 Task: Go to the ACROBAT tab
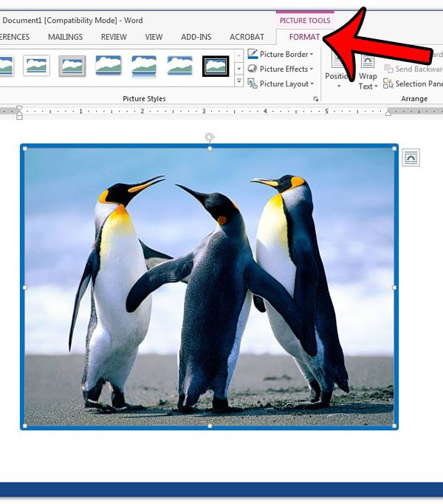[x=247, y=37]
